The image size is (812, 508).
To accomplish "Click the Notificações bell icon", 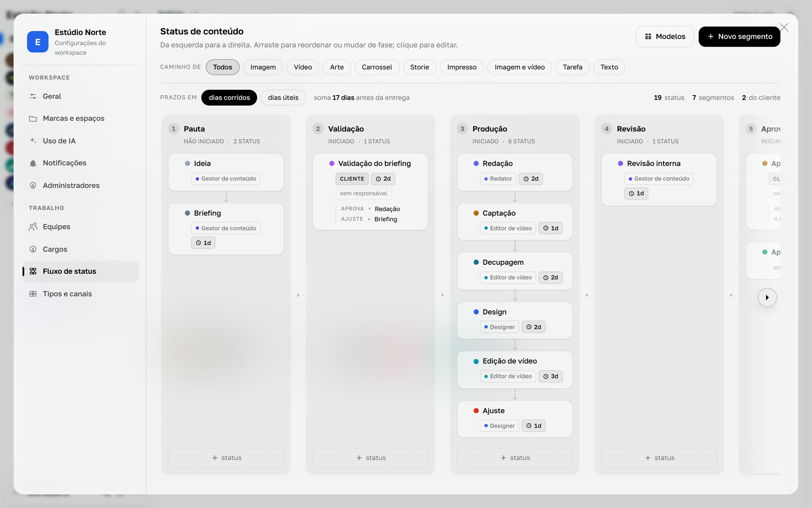I will [33, 163].
